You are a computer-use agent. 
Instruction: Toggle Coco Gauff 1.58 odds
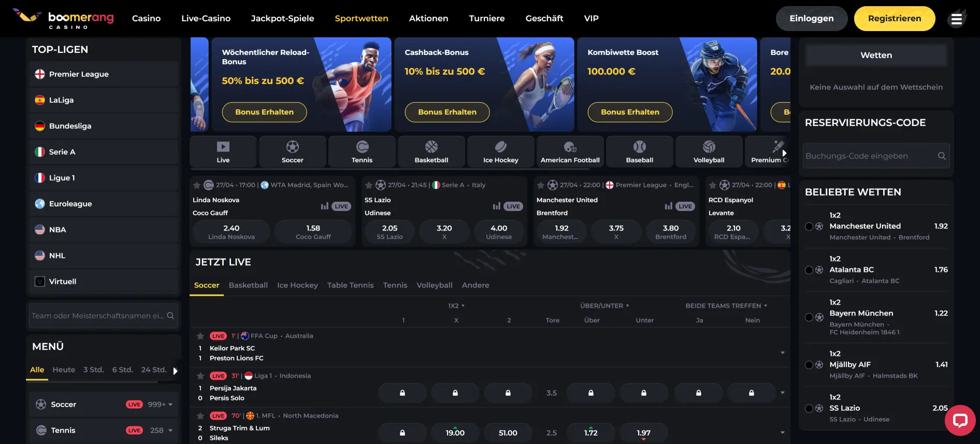click(313, 232)
